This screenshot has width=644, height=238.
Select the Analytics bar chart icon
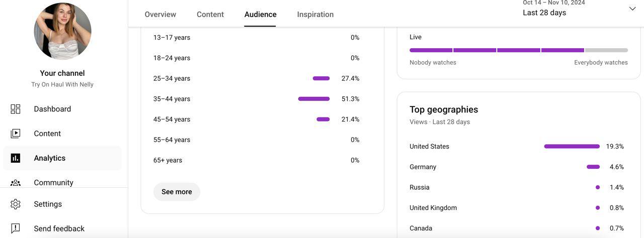point(16,158)
